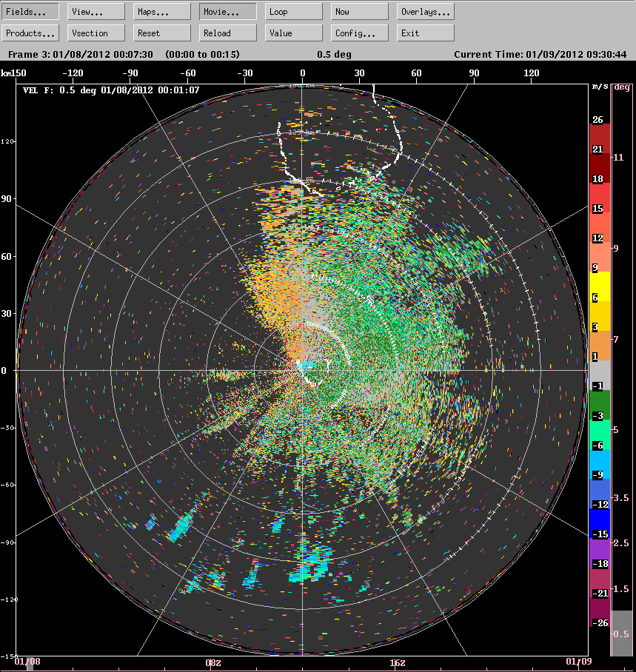Open the Maps... selector
This screenshot has height=672, width=636.
point(162,12)
